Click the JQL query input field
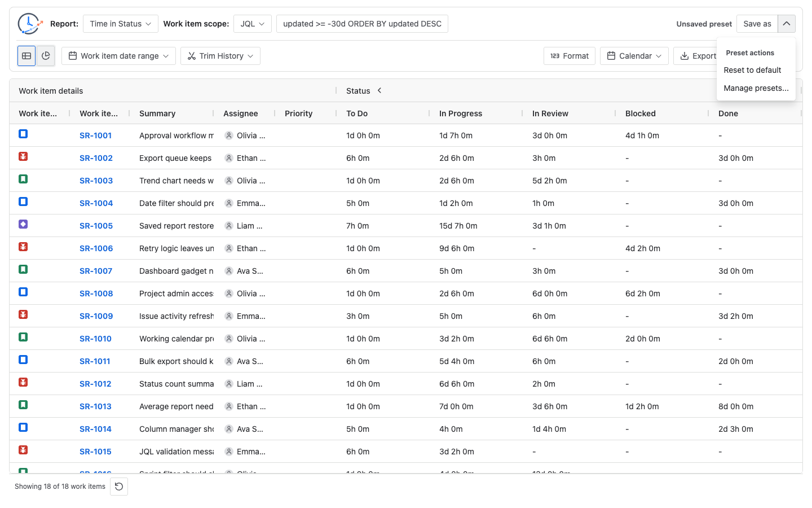812x508 pixels. tap(362, 24)
